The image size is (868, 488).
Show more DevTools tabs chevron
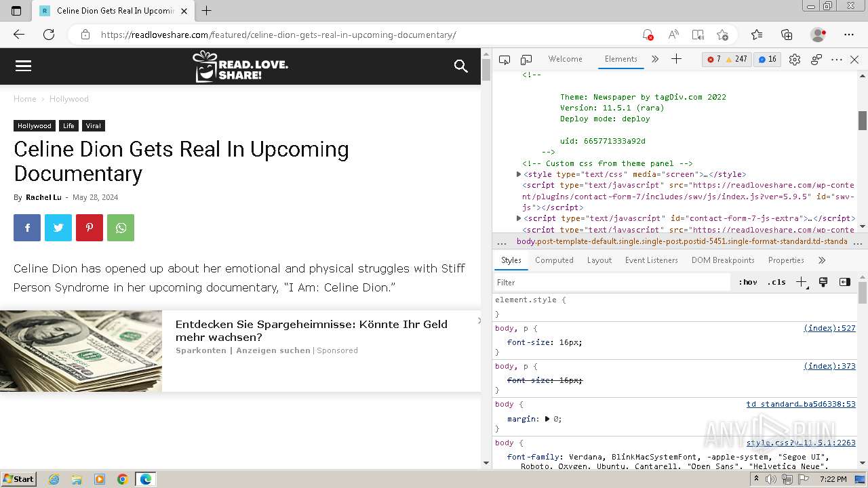coord(655,60)
